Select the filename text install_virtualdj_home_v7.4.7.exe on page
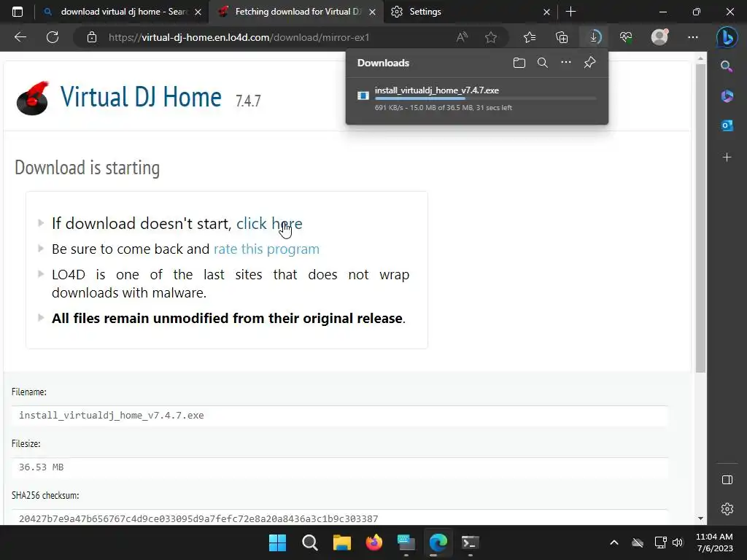The width and height of the screenshot is (747, 560). (x=112, y=415)
